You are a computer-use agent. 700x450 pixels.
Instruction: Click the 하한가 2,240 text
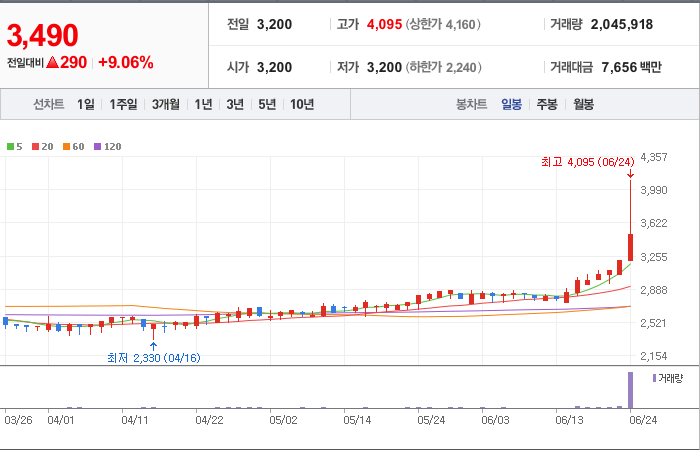pos(444,67)
